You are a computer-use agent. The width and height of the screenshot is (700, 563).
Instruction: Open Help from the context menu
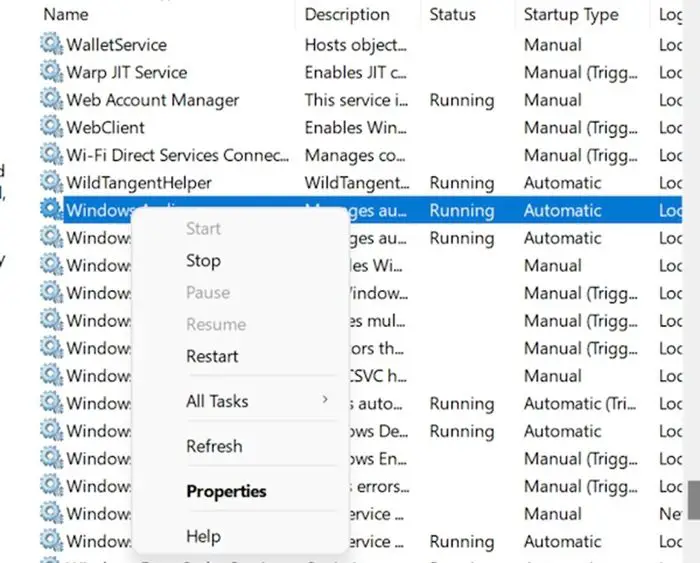click(x=203, y=536)
